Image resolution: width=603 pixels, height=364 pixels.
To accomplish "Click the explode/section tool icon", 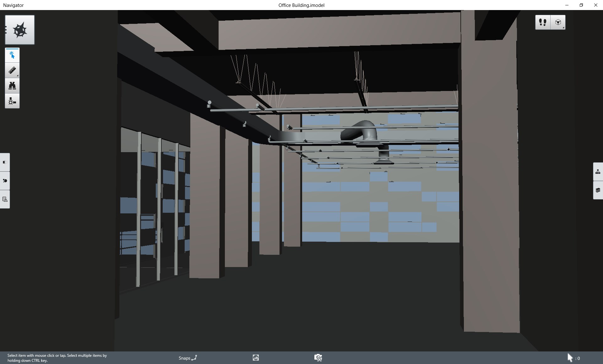I will [x=12, y=101].
